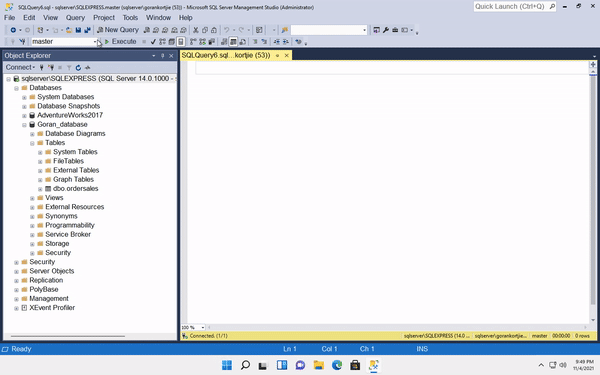The width and height of the screenshot is (600, 375).
Task: Open the 100 % zoom dropdown
Action: coord(203,328)
